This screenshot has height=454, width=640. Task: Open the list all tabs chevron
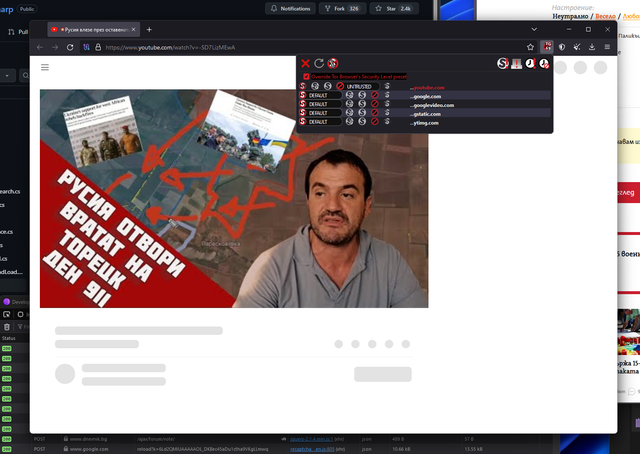pos(534,29)
